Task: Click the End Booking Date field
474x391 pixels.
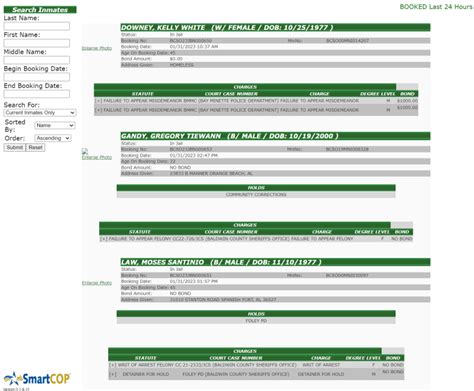Action: (x=37, y=94)
